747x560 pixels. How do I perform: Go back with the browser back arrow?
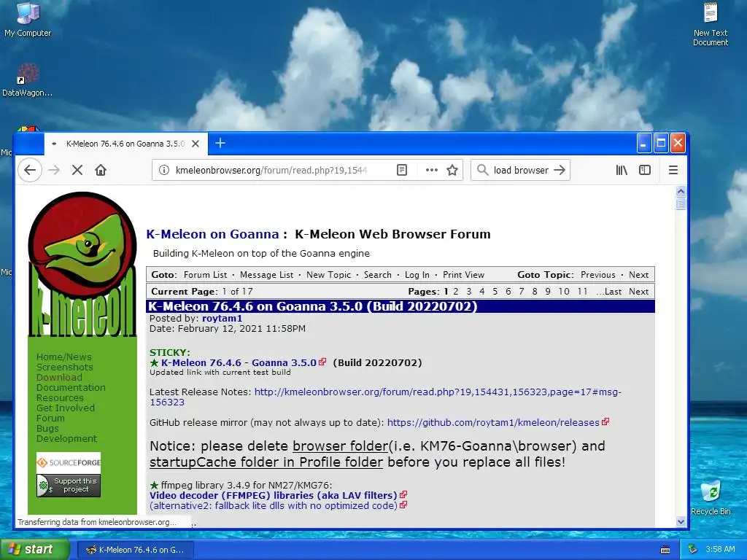point(30,170)
